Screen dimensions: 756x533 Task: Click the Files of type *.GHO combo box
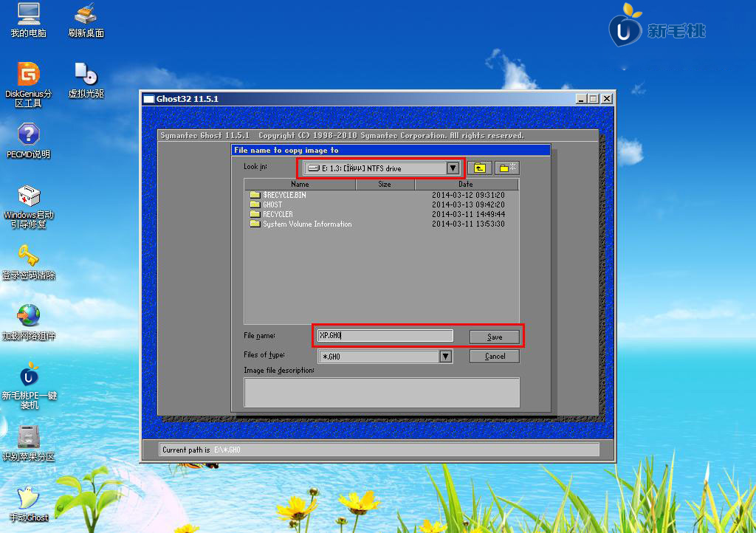(385, 356)
